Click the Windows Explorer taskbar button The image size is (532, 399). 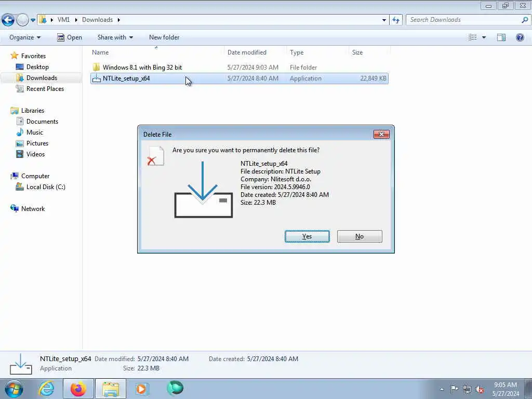(111, 389)
